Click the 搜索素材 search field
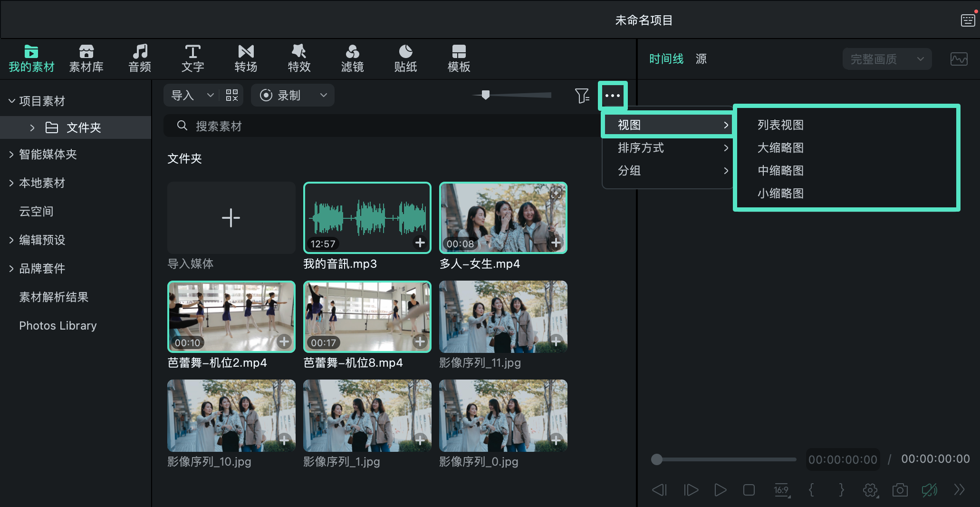The image size is (980, 507). [x=382, y=126]
